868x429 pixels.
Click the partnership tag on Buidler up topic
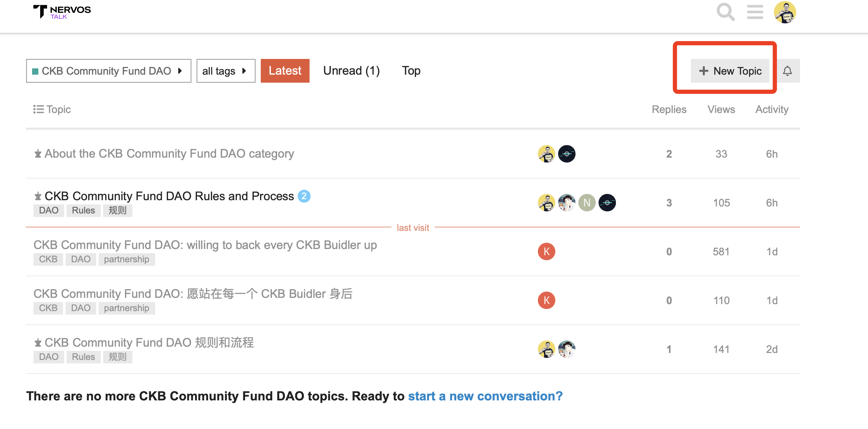click(127, 259)
